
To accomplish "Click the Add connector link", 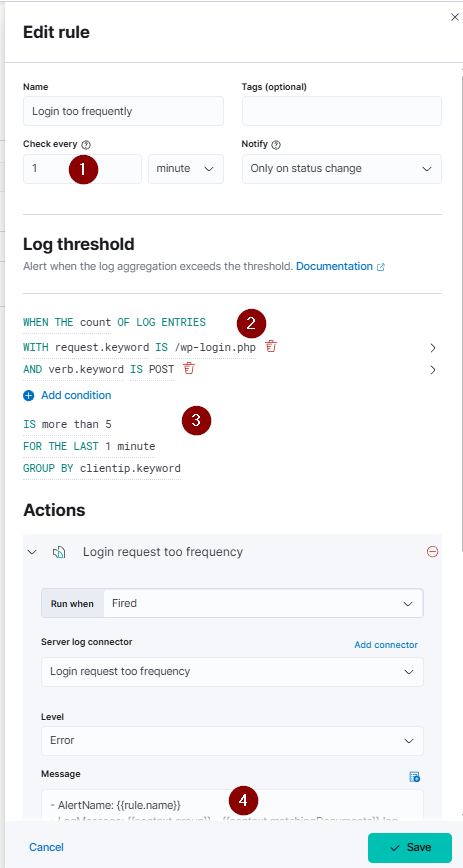I will [x=386, y=645].
